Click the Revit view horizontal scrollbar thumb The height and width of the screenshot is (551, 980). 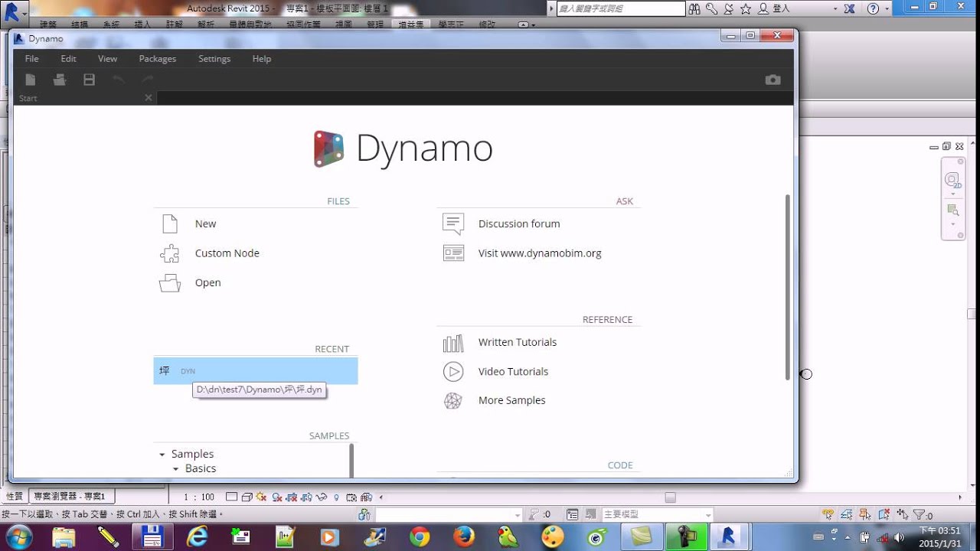[x=670, y=497]
